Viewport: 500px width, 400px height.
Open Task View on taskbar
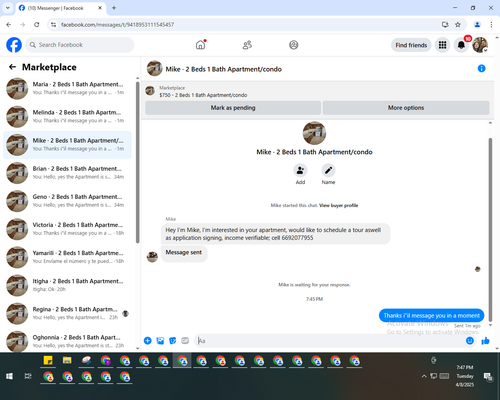[x=28, y=376]
